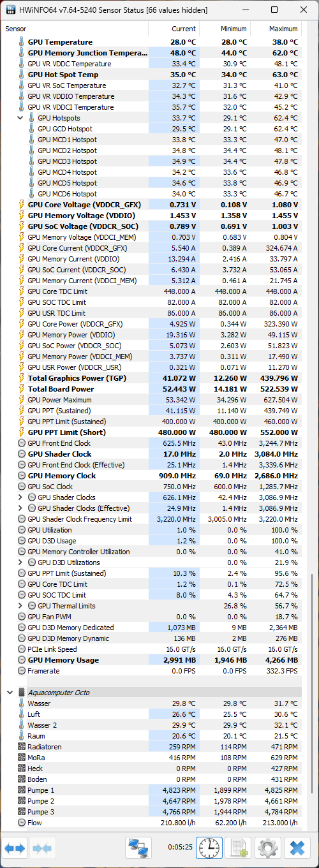Viewport: 319px width, 868px height.
Task: Open sensor settings gear icon
Action: (x=267, y=848)
